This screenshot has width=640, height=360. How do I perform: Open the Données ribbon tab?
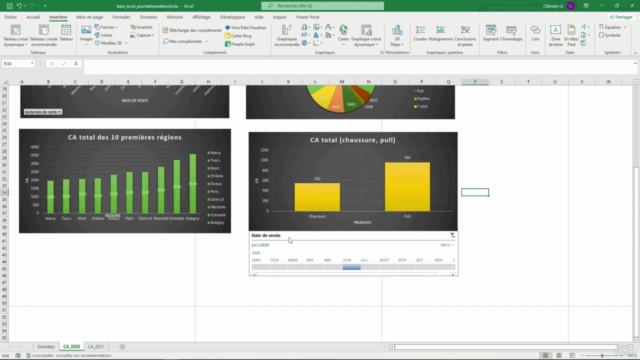point(149,17)
